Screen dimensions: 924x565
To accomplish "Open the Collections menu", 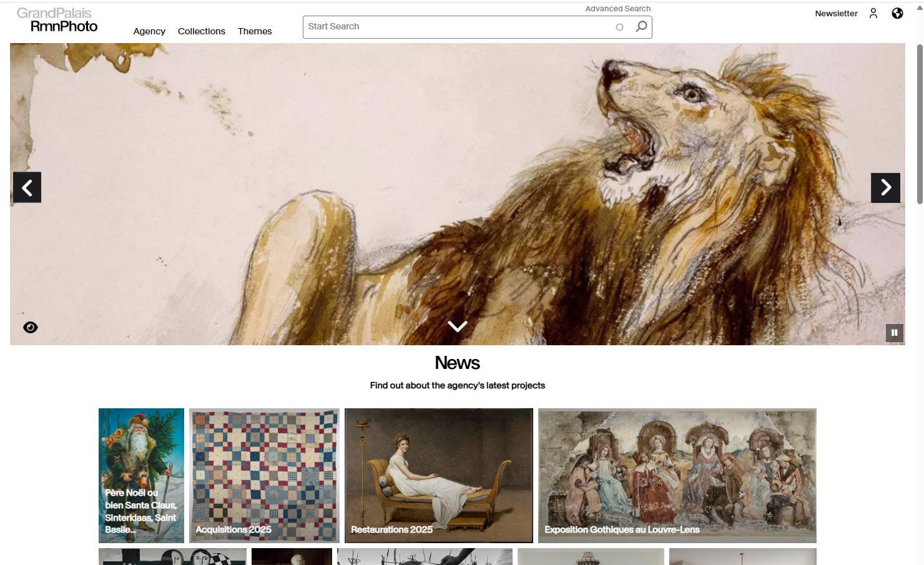I will (x=201, y=31).
